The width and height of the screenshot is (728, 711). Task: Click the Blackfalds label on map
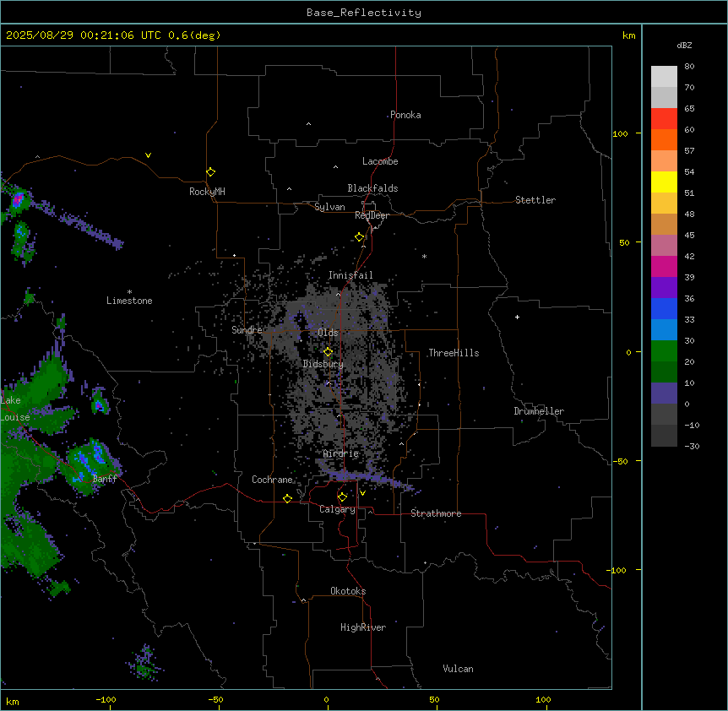(x=372, y=188)
